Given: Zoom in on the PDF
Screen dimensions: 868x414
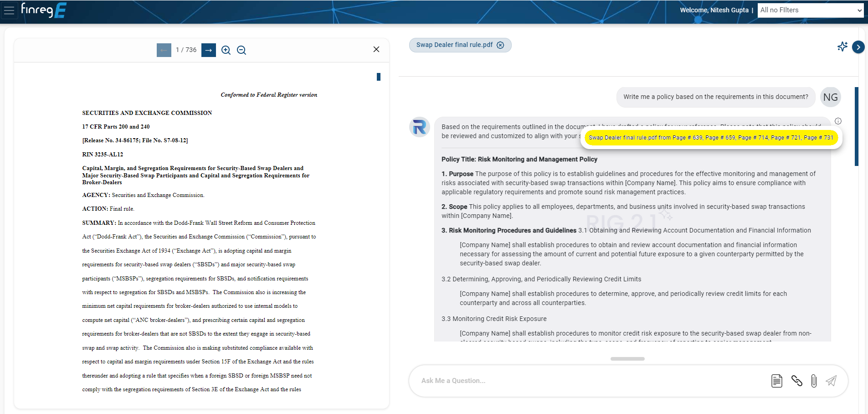Looking at the screenshot, I should (226, 50).
